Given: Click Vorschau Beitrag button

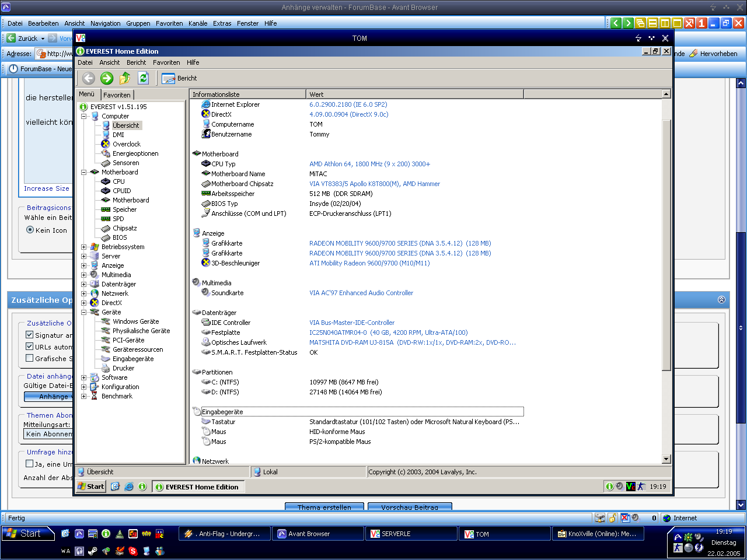Looking at the screenshot, I should 410,507.
